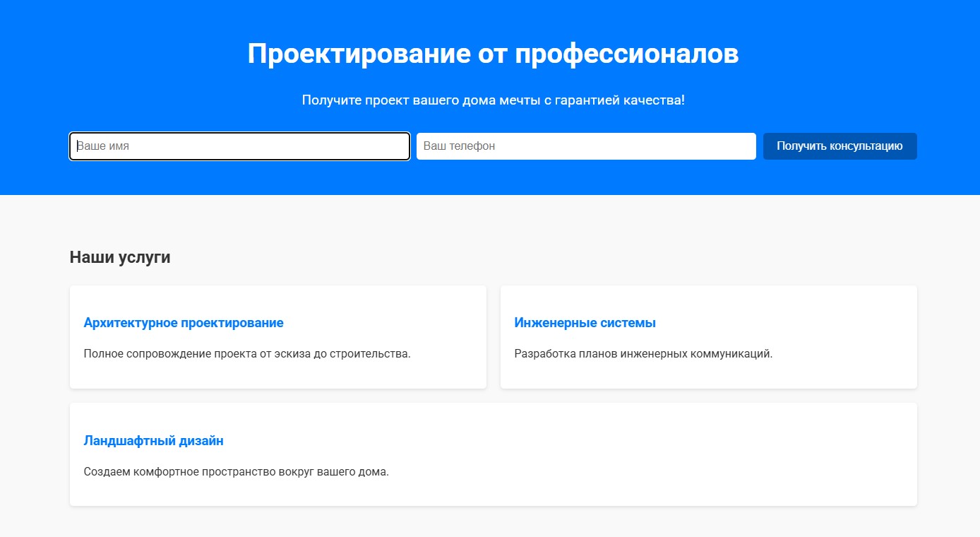Click the "Ваше имя" name input field
This screenshot has width=980, height=537.
(x=239, y=146)
